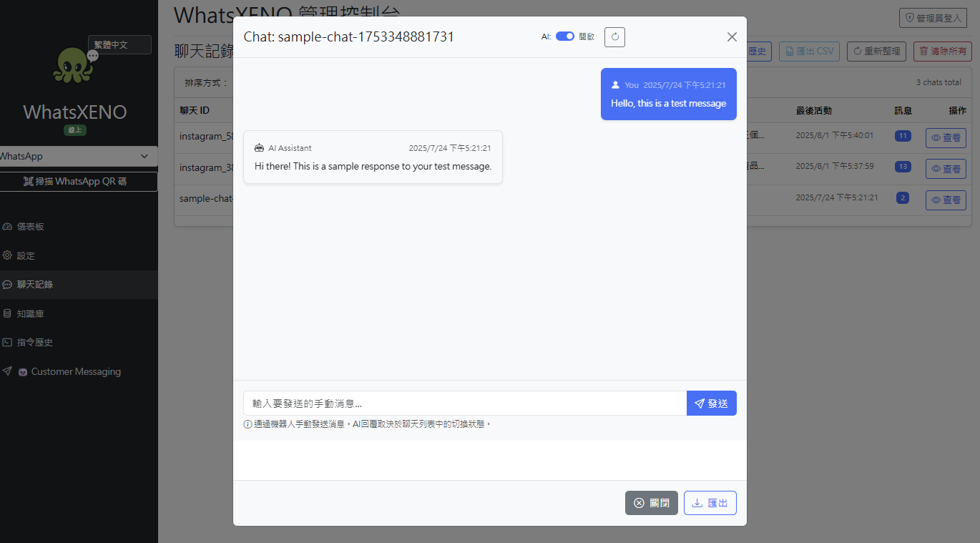Open Customer Messaging via the send icon
Viewport: 980px width, 543px height.
8,371
